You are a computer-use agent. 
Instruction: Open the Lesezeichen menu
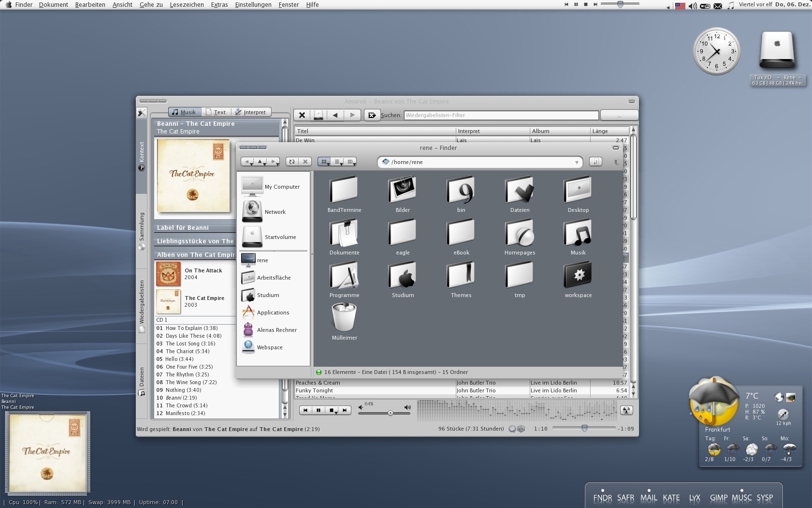(x=187, y=4)
